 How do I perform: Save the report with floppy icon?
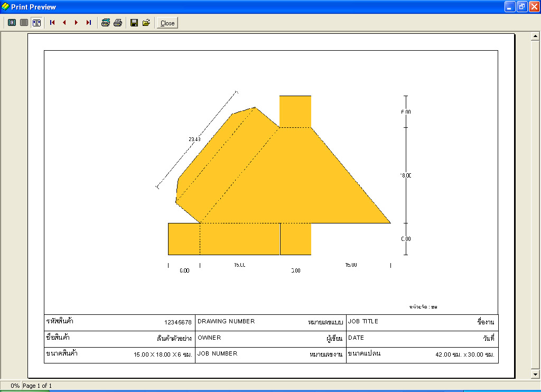coord(134,23)
